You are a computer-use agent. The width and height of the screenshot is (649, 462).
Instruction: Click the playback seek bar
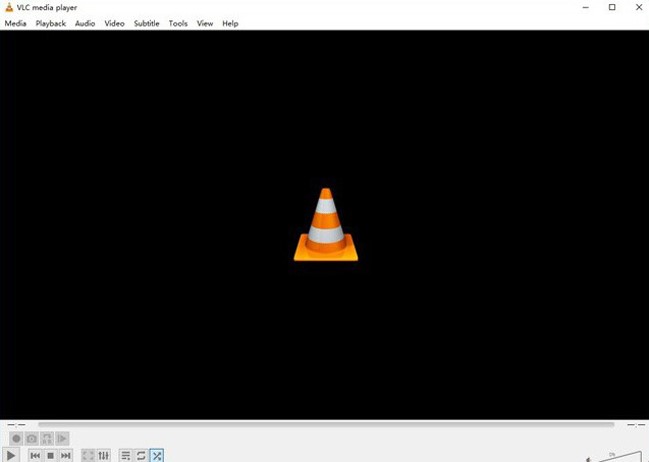pos(326,424)
